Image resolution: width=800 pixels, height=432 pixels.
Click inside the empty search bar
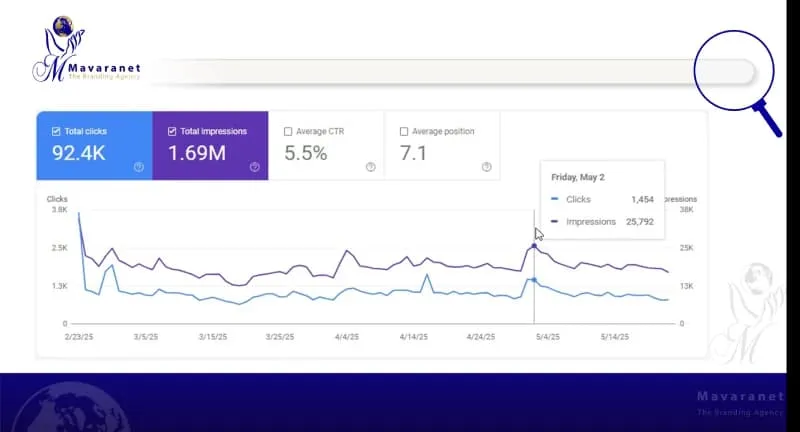click(x=420, y=72)
